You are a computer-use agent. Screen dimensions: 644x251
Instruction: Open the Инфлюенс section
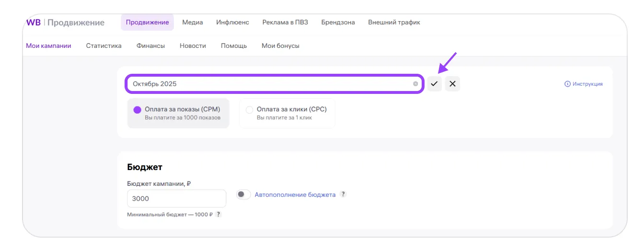pyautogui.click(x=232, y=23)
